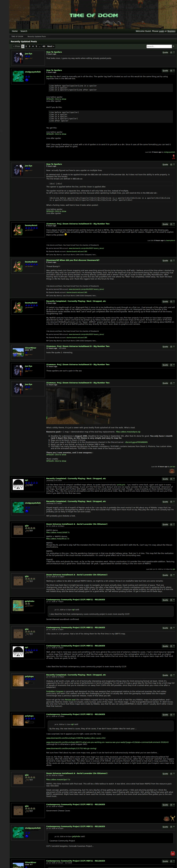Click beamydonut's avatar on the Doomworld discovery post
177x868 pixels.
point(18,266)
